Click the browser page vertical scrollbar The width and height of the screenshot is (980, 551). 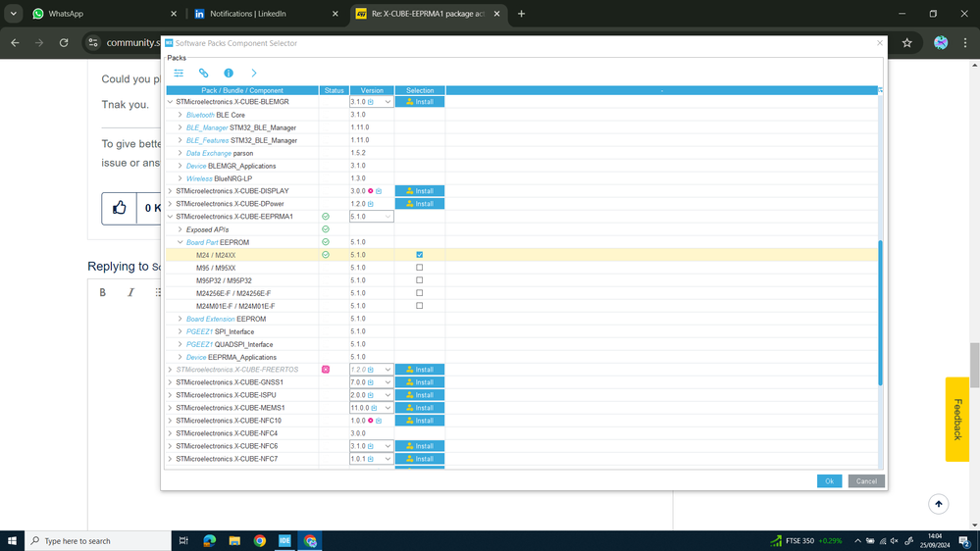pos(974,366)
